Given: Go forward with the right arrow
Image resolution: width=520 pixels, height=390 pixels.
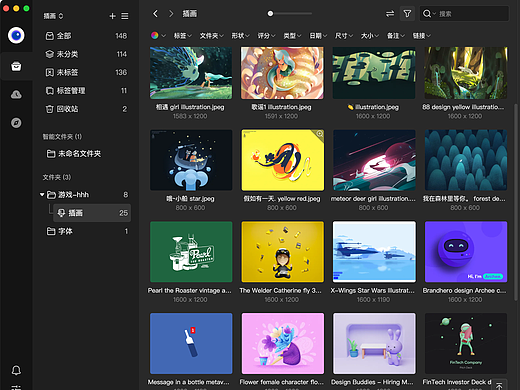Looking at the screenshot, I should point(171,14).
